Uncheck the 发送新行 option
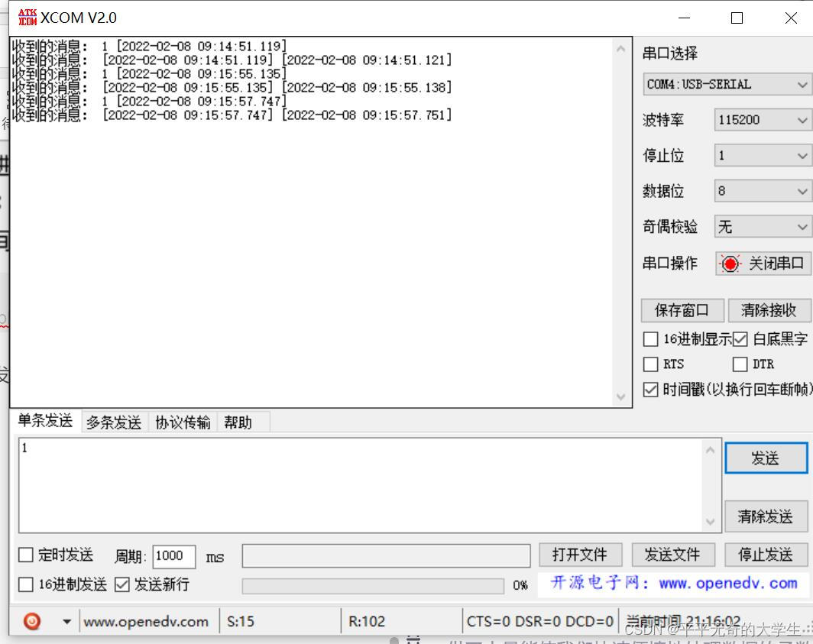The height and width of the screenshot is (644, 813). pyautogui.click(x=120, y=584)
